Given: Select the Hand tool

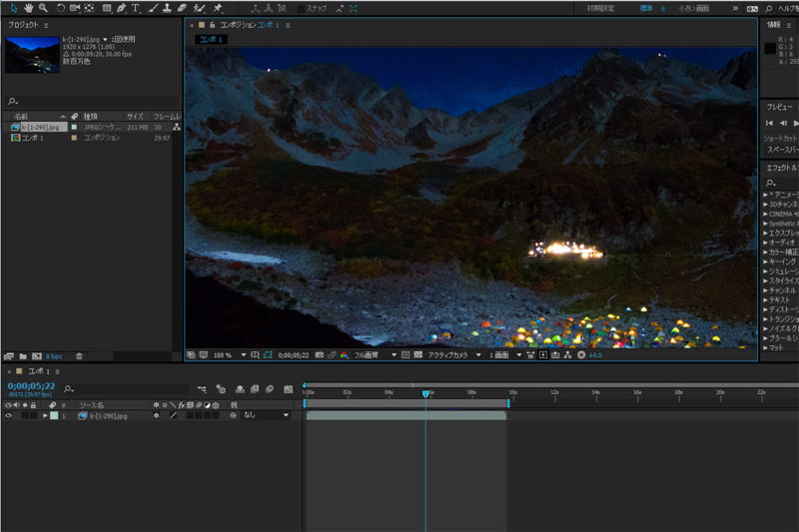Looking at the screenshot, I should click(x=29, y=8).
